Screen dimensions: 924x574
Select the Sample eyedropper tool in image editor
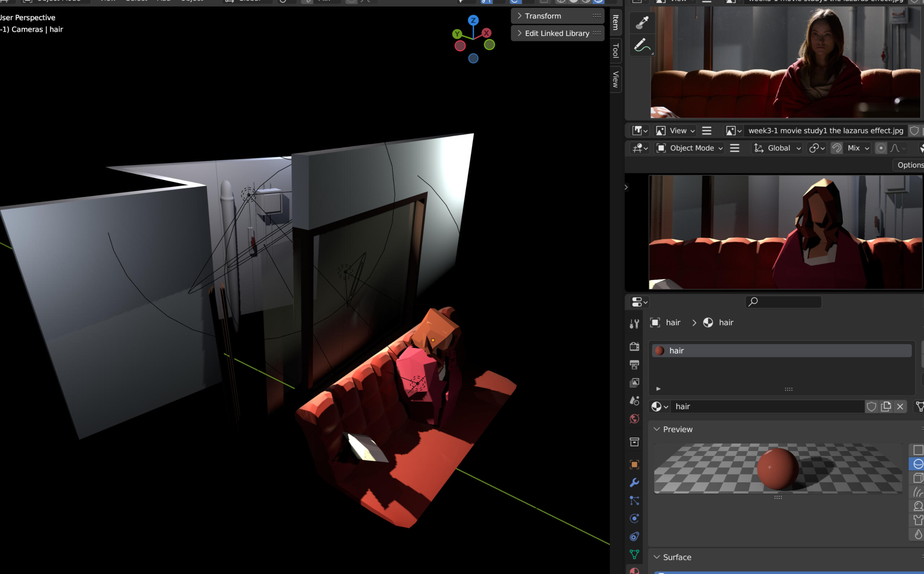(642, 23)
